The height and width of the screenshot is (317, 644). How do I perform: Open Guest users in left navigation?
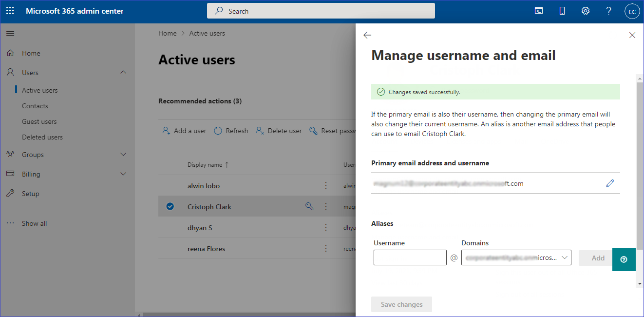coord(39,121)
